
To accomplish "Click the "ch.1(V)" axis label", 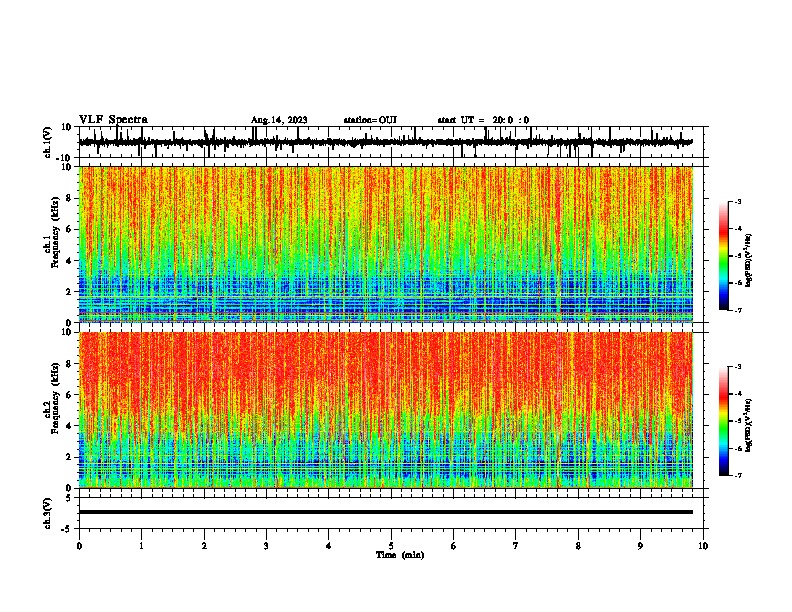I will click(48, 142).
